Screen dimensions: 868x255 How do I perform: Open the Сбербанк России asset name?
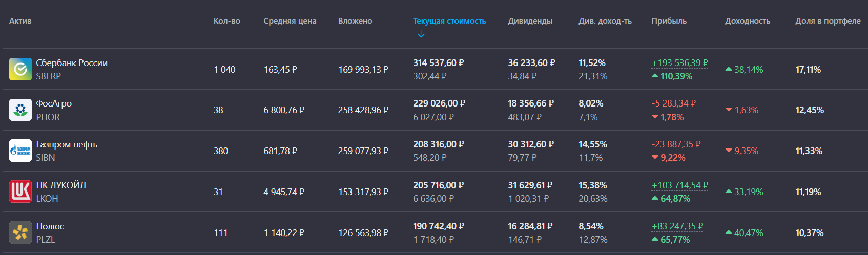click(72, 63)
